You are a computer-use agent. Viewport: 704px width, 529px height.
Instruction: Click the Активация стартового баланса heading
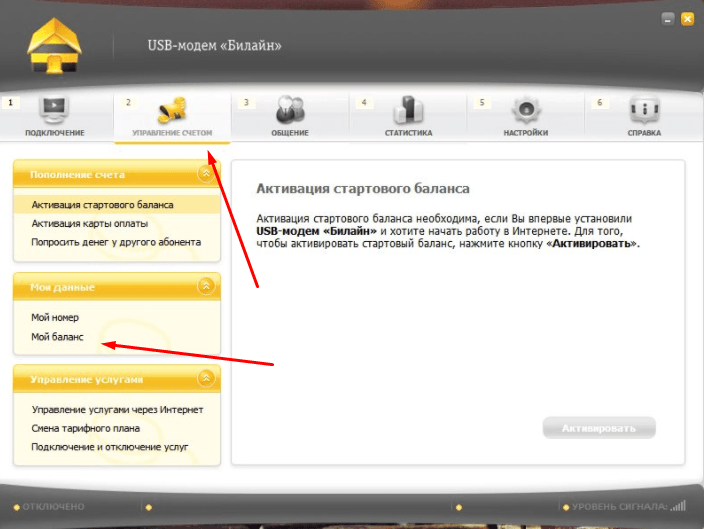(x=363, y=189)
